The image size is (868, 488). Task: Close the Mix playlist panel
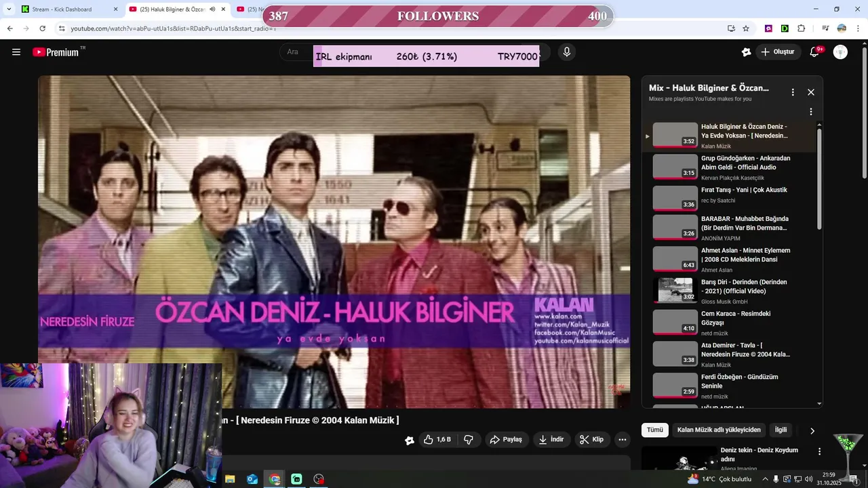810,92
